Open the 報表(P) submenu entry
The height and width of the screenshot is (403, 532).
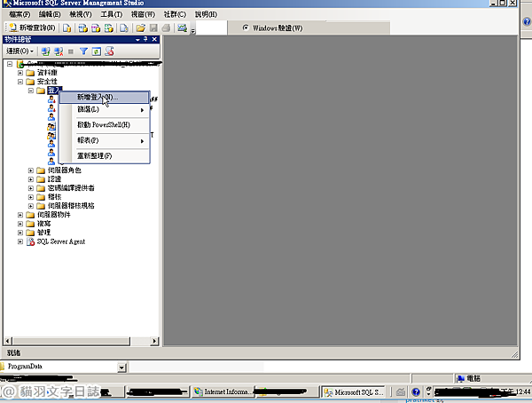(x=104, y=140)
